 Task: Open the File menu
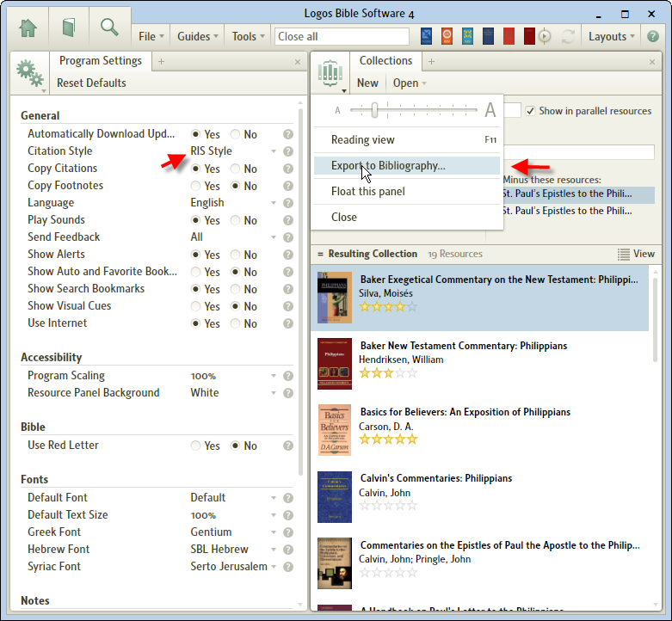click(151, 36)
